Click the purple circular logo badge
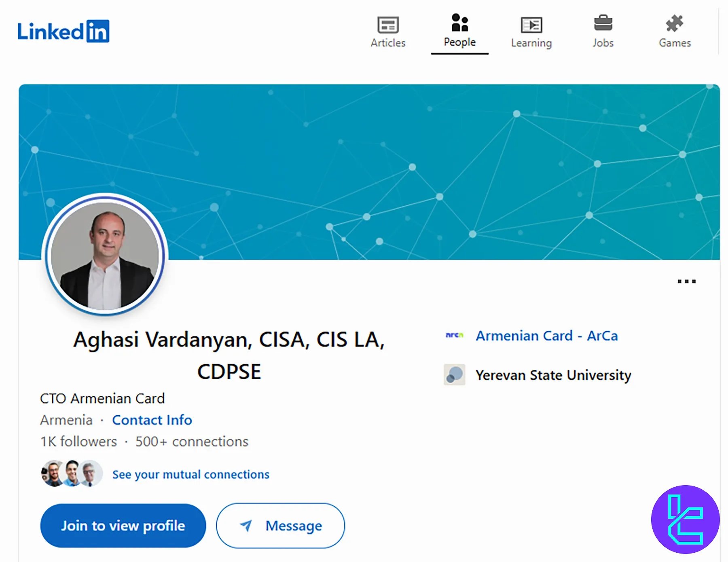This screenshot has height=562, width=728. [x=685, y=520]
